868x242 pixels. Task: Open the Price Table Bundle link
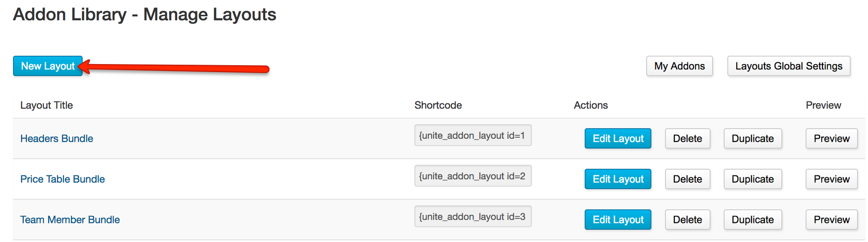62,179
